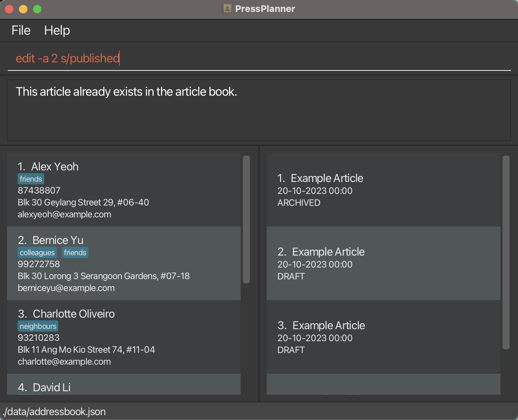Click the neighbours tag under Charlotte Oliveiro
Screen dimensions: 518x420
point(38,326)
